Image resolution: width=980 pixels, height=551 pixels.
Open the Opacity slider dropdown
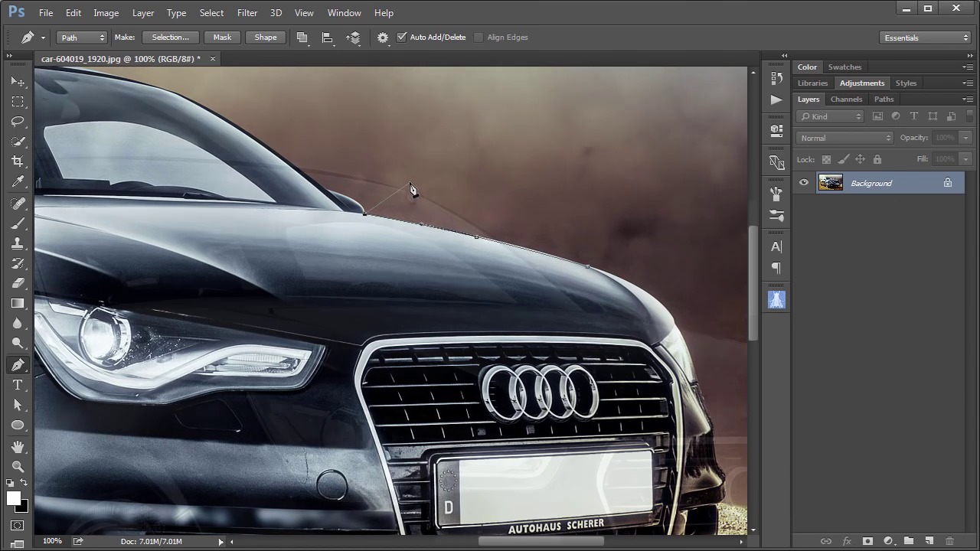pos(965,138)
